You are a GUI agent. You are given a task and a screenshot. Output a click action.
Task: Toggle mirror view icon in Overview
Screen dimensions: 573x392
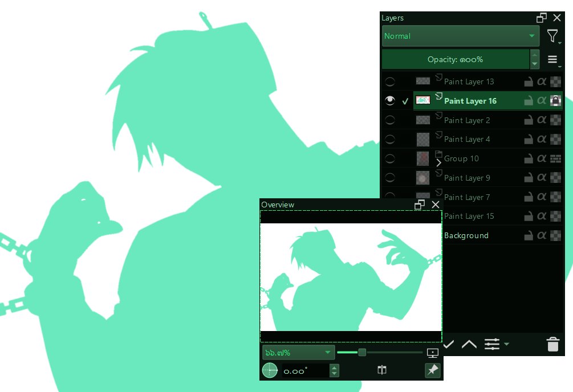[382, 370]
